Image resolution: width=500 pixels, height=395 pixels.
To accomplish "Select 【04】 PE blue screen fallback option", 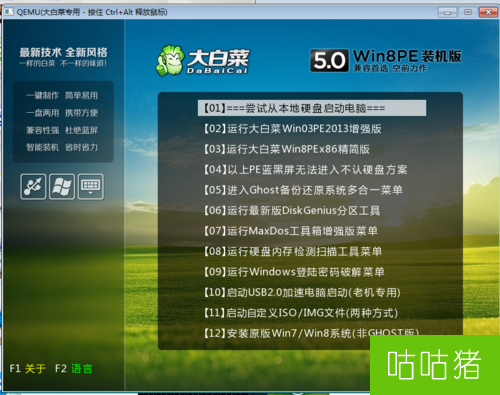I will click(x=306, y=170).
